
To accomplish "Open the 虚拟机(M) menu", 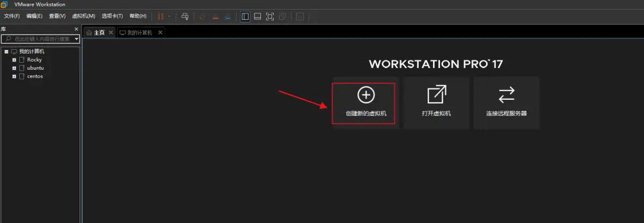I will 84,16.
